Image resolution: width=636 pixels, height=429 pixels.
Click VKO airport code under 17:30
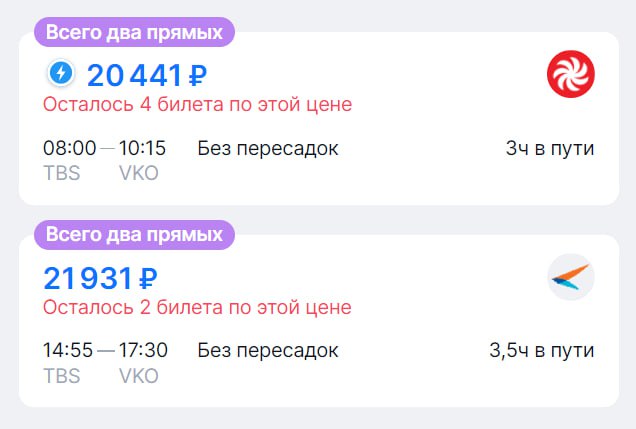pyautogui.click(x=139, y=375)
